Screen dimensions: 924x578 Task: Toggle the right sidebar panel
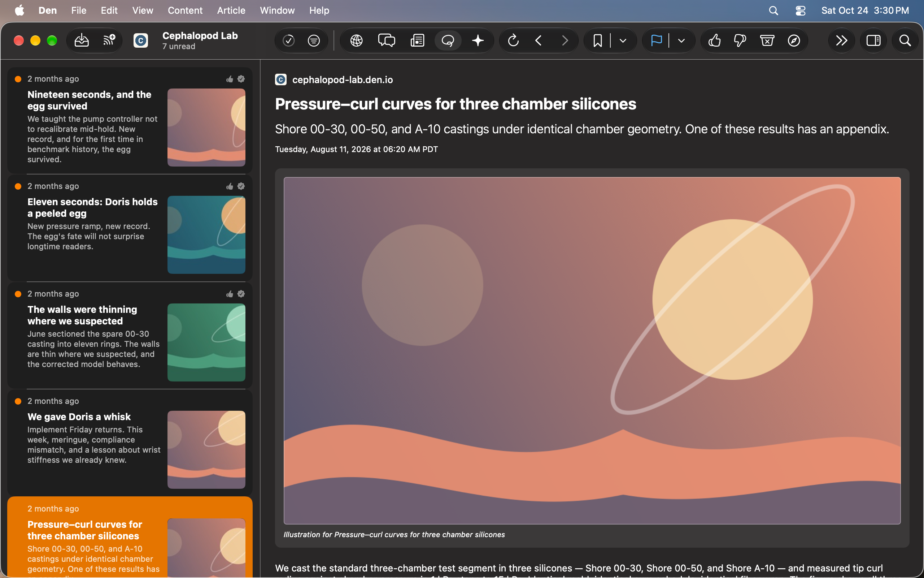point(873,40)
